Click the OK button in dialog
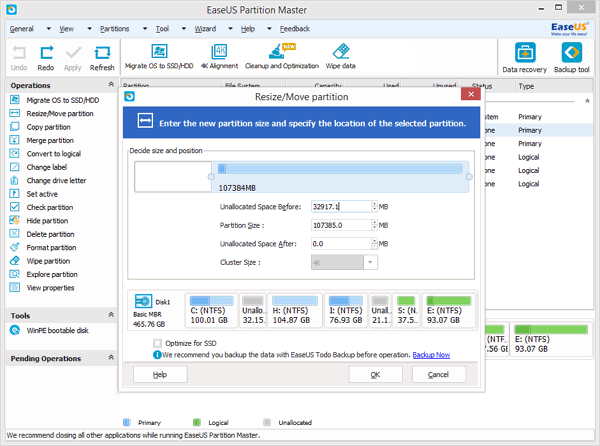The height and width of the screenshot is (446, 600). tap(375, 374)
